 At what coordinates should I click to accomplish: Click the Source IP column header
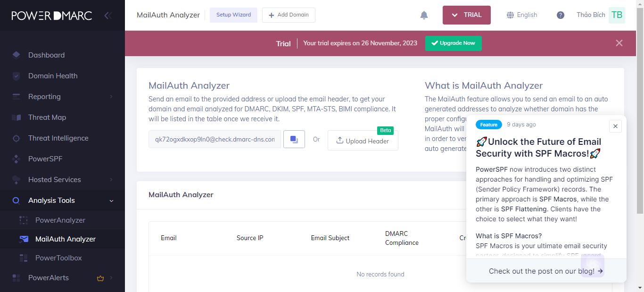(250, 238)
